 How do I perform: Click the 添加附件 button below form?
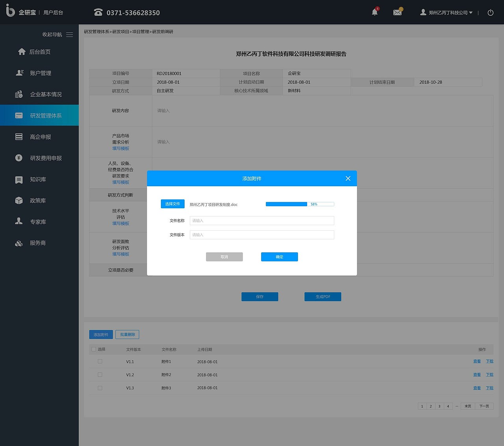[101, 335]
